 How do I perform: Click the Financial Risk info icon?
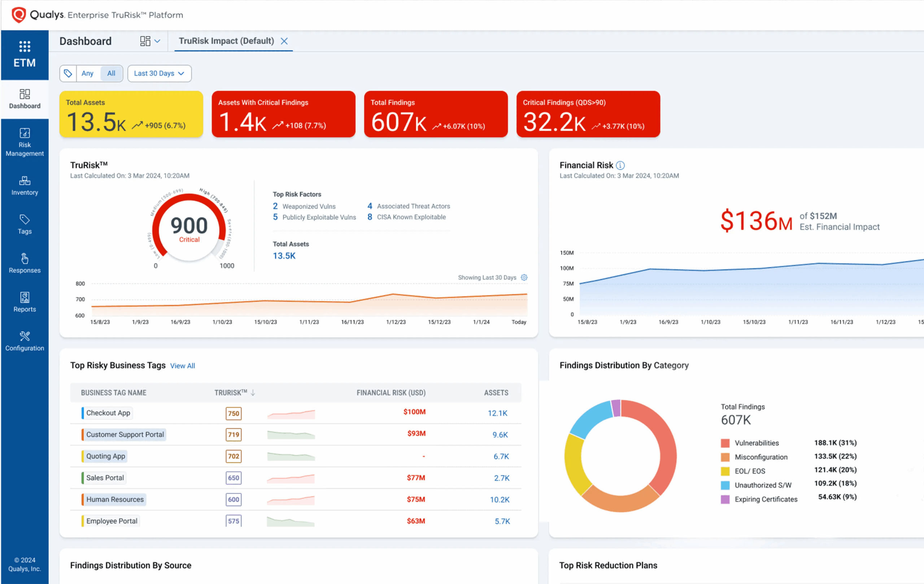point(620,165)
